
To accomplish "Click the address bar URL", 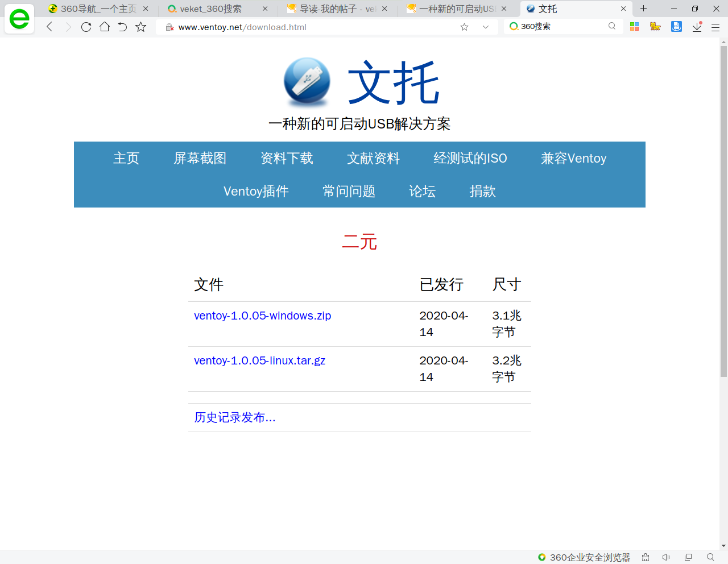I will [x=242, y=27].
